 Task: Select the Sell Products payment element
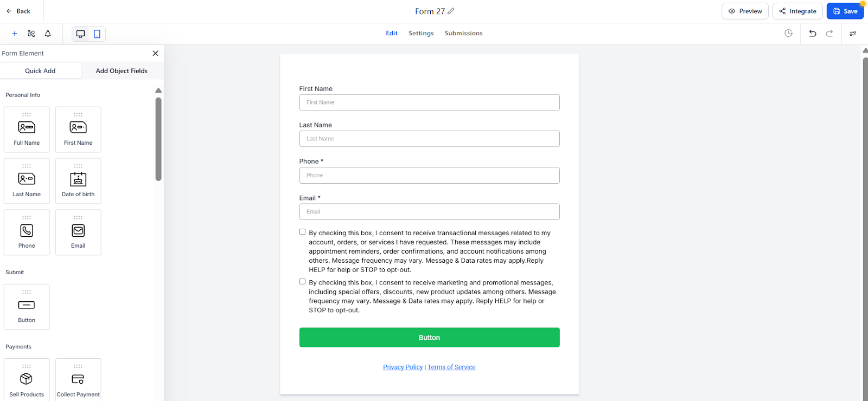(27, 380)
